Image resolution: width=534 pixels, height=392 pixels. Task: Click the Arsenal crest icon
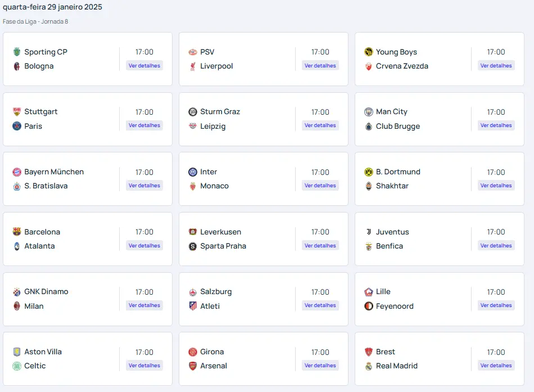pos(193,366)
